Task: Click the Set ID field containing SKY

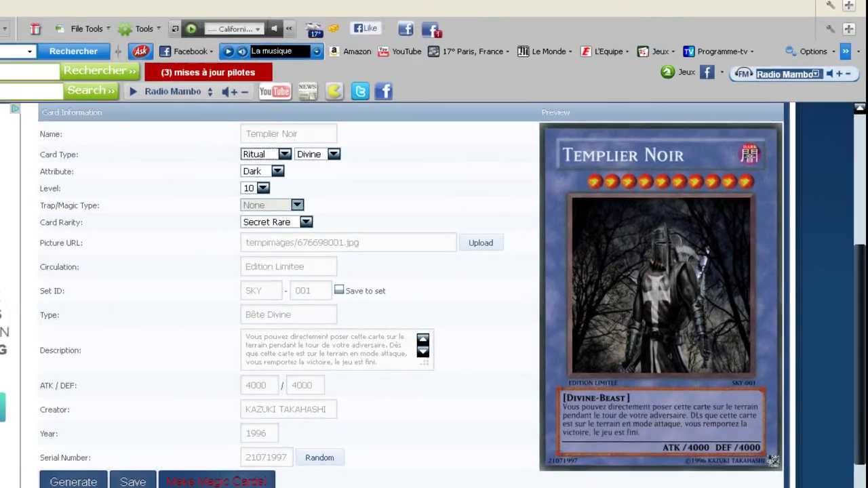Action: (261, 291)
